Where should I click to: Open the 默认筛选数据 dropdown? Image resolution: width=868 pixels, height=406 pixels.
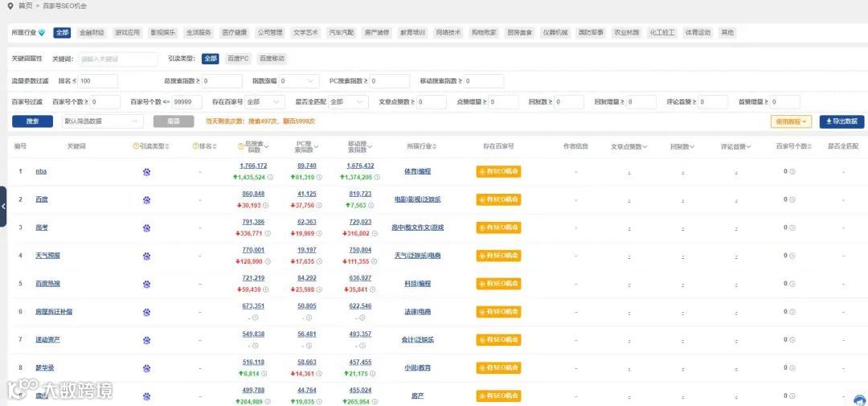102,121
